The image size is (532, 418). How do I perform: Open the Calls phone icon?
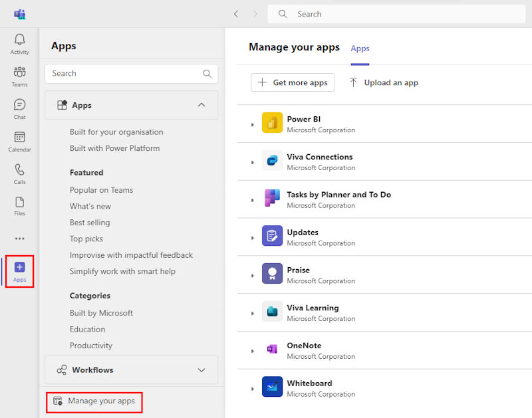pyautogui.click(x=19, y=173)
